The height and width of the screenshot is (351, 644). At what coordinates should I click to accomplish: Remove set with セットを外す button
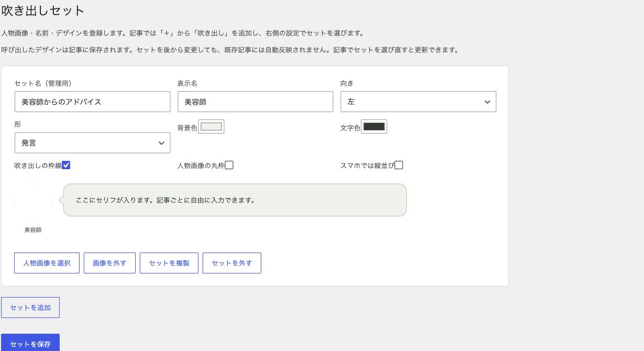point(232,263)
